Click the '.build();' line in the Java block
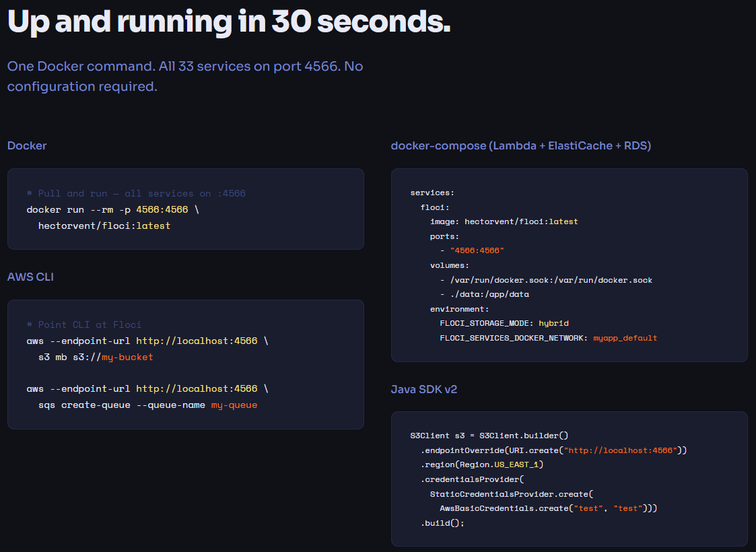 point(442,523)
